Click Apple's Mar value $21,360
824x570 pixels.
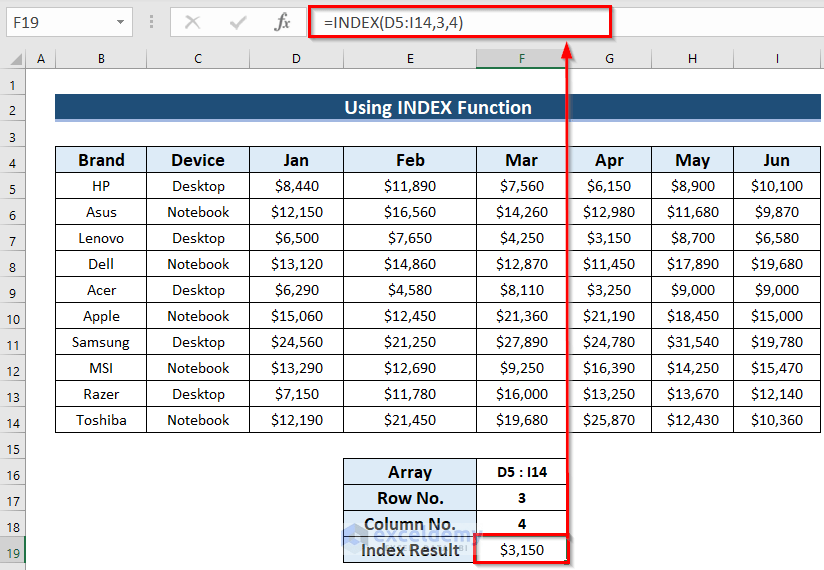click(x=521, y=316)
